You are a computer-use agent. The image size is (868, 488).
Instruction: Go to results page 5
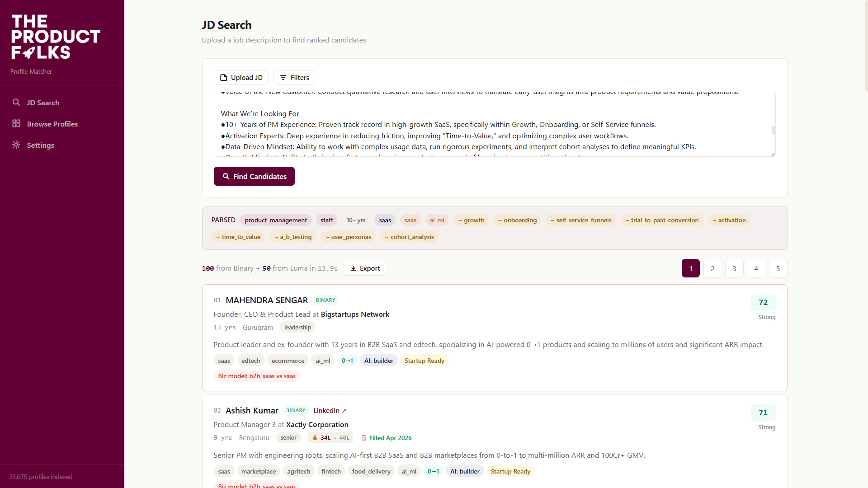pyautogui.click(x=778, y=268)
